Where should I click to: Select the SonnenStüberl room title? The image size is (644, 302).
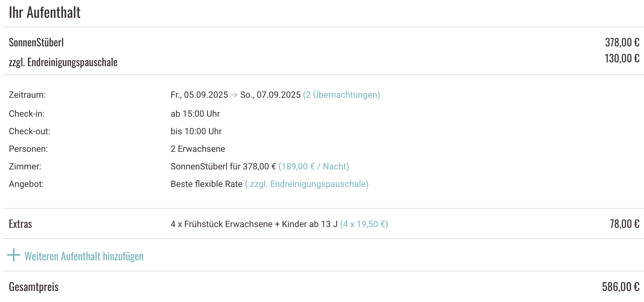(x=36, y=42)
